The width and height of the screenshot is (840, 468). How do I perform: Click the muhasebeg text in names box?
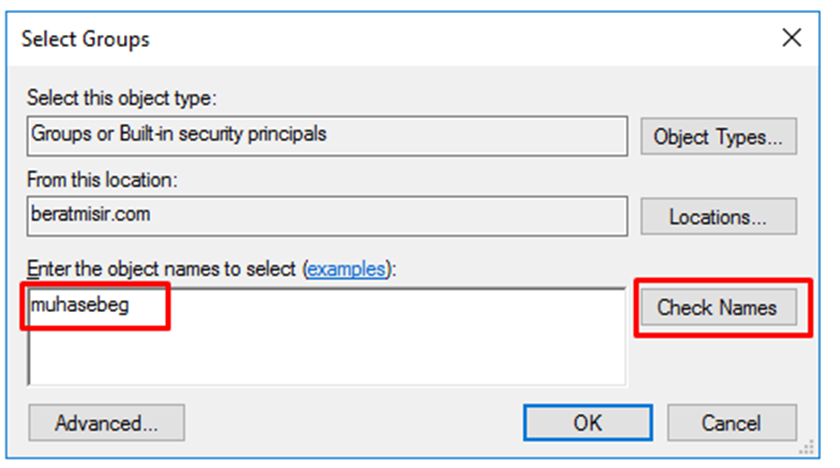click(81, 305)
